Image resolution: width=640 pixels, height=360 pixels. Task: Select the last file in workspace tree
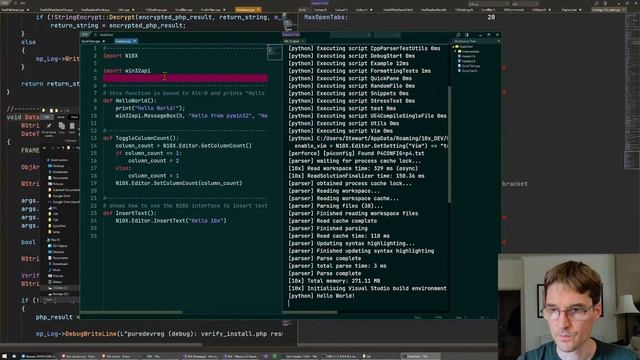468,71
